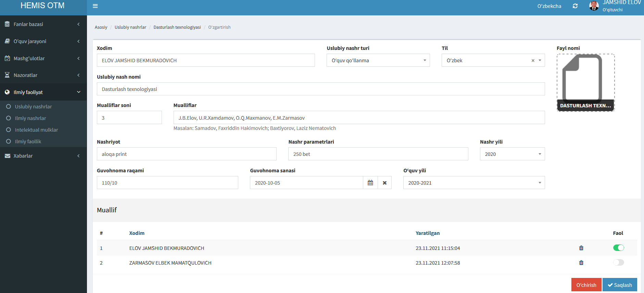The image size is (644, 293).
Task: Expand the Fanlar bazasi menu
Action: click(x=43, y=24)
